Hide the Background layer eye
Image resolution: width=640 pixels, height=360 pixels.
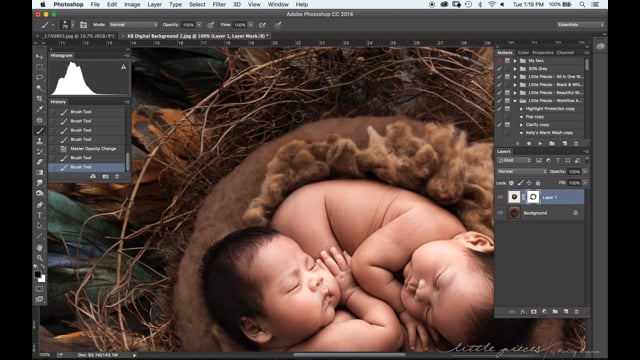(500, 213)
